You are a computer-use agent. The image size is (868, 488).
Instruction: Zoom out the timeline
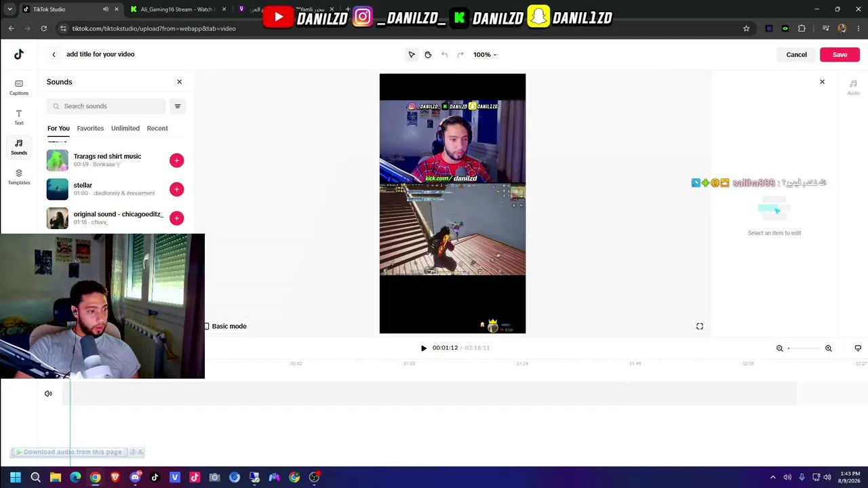point(780,348)
